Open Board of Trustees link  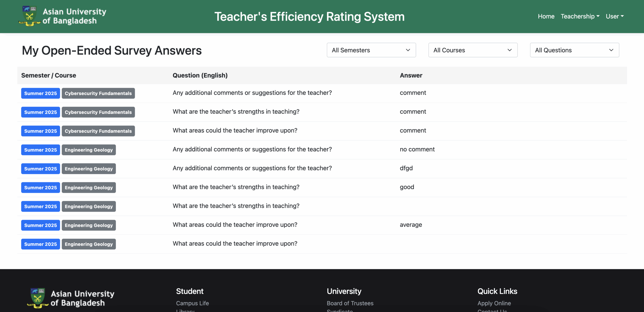point(350,303)
